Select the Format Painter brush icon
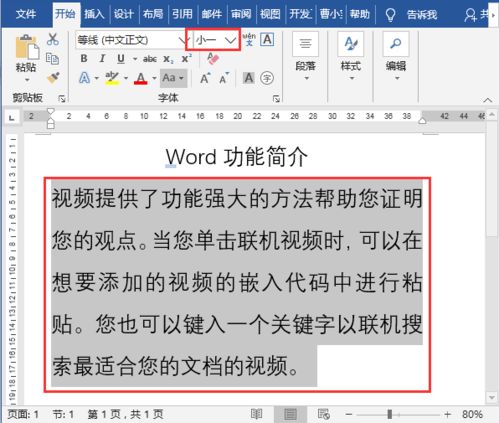 (x=53, y=78)
